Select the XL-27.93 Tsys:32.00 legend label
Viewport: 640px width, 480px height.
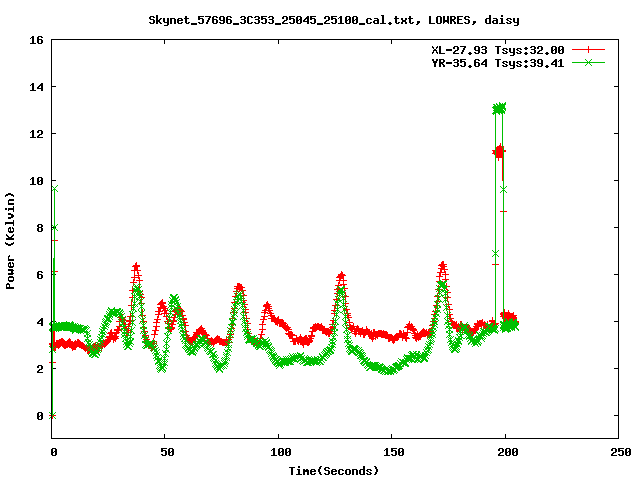tap(497, 49)
